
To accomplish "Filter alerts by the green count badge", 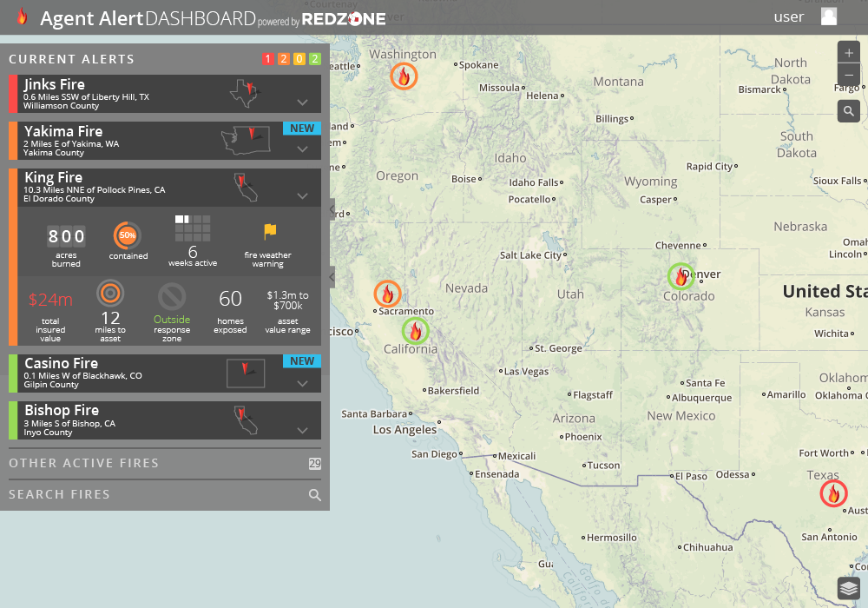I will click(314, 59).
